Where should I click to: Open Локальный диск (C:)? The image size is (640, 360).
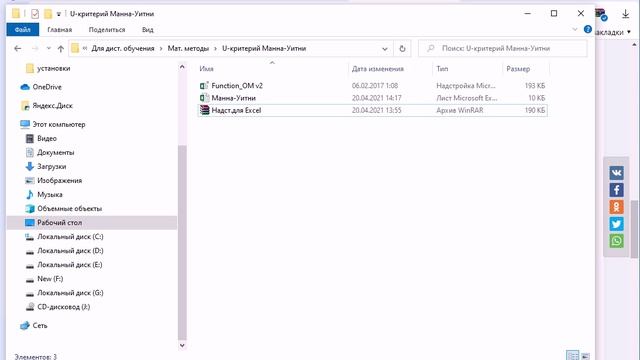[x=70, y=237]
